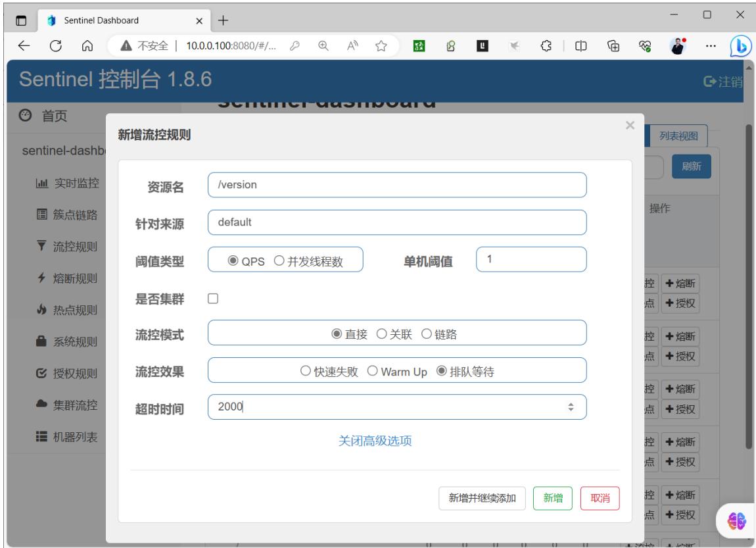Choose 链路 flow control mode

tap(426, 334)
